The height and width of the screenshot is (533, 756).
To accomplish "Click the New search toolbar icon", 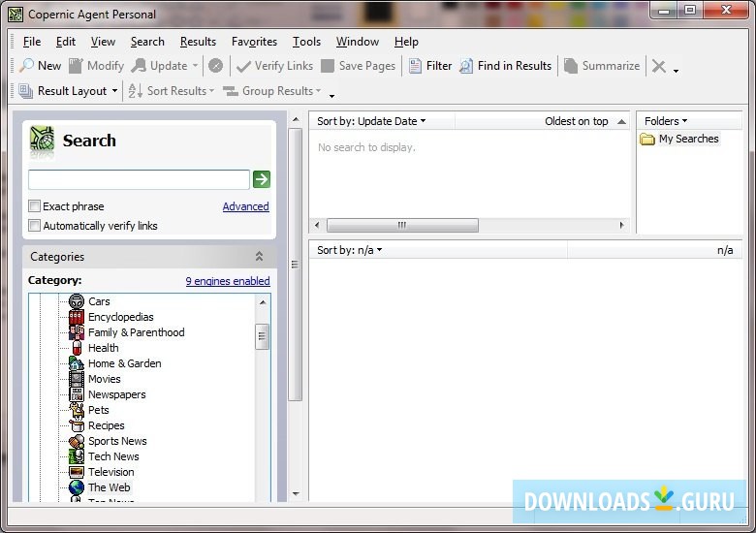I will tap(27, 66).
